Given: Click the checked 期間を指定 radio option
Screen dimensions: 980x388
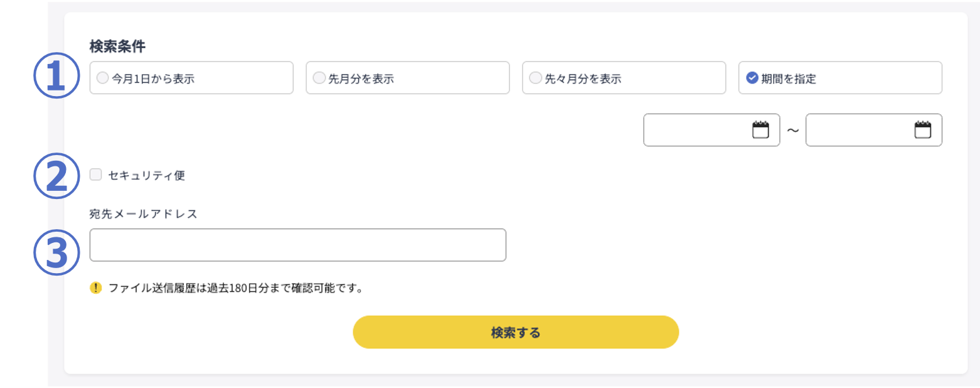Looking at the screenshot, I should pos(752,78).
